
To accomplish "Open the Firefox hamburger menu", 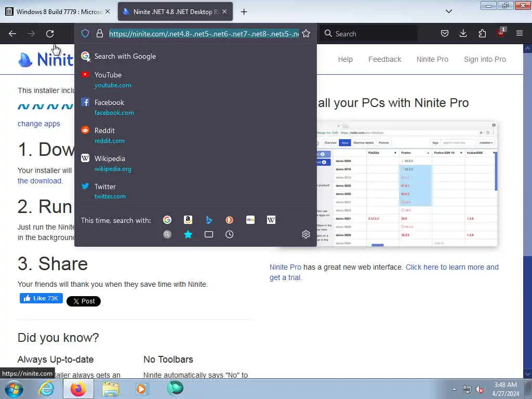I will click(x=520, y=33).
